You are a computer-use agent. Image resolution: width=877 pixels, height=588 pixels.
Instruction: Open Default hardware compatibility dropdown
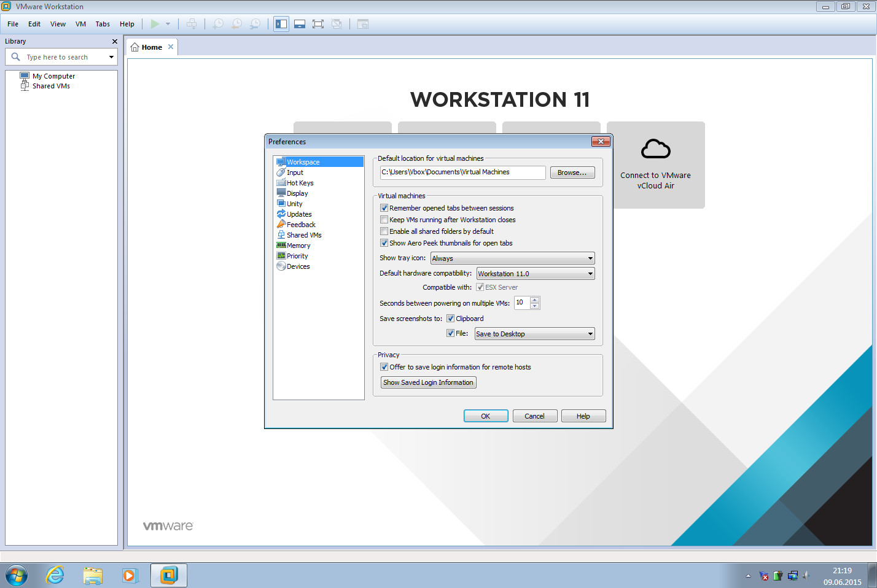tap(536, 274)
